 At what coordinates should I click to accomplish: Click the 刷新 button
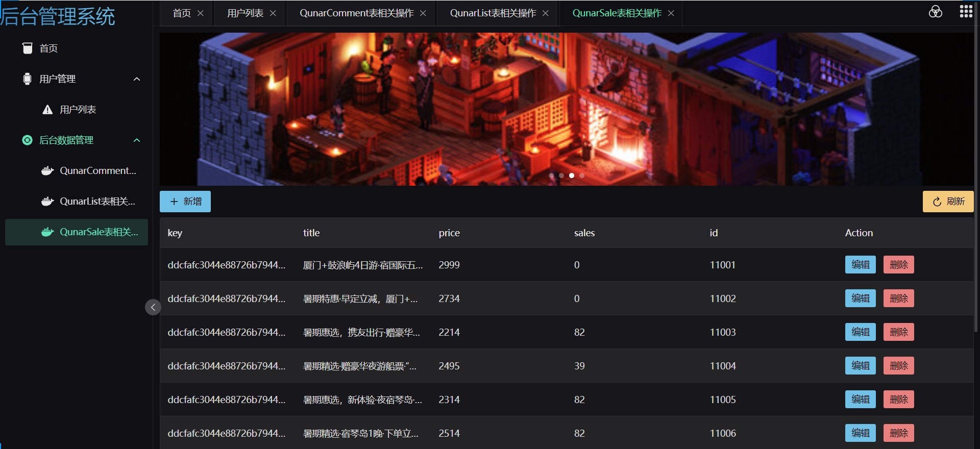[948, 202]
